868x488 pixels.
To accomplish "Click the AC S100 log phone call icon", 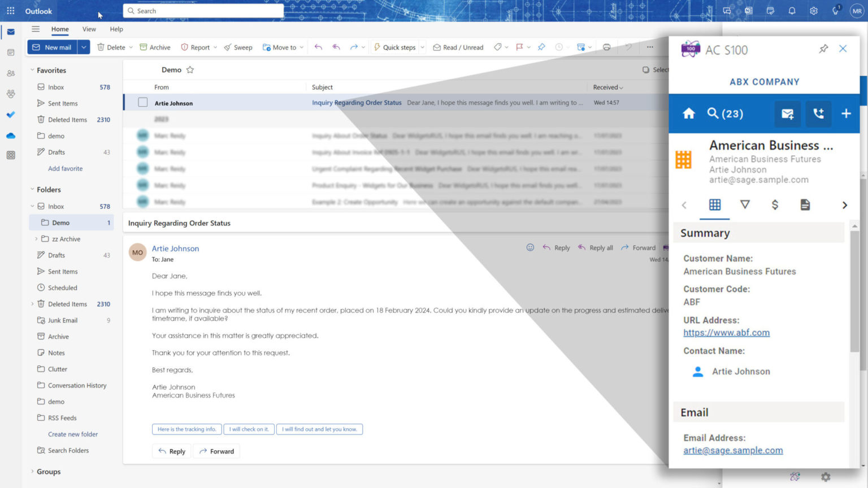I will point(818,114).
